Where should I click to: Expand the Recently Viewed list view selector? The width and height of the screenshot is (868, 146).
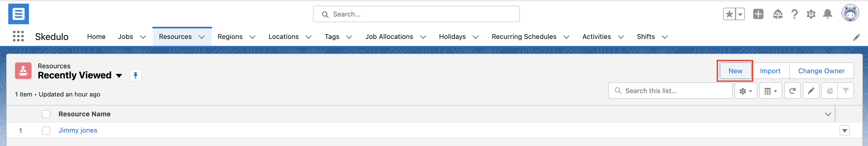(x=119, y=76)
